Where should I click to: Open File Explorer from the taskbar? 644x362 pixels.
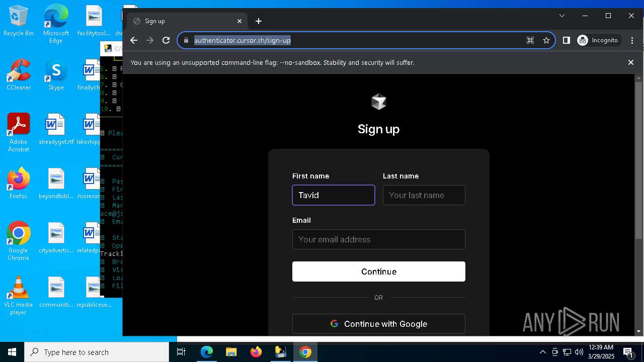click(x=231, y=352)
